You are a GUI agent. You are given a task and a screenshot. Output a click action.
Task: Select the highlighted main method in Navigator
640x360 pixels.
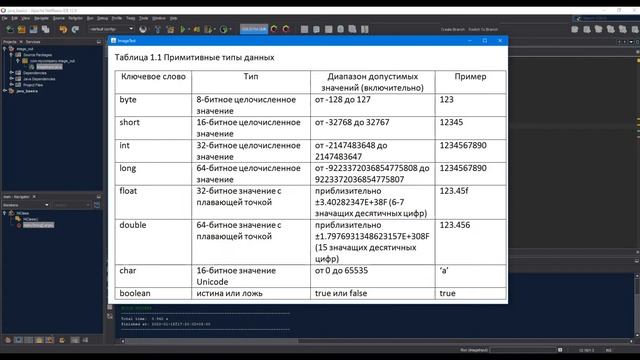[x=38, y=225]
